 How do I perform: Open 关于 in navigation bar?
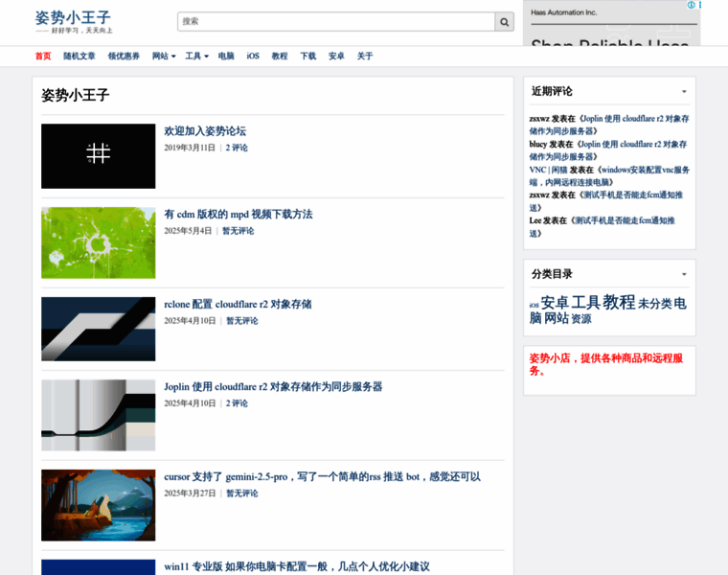coord(364,57)
